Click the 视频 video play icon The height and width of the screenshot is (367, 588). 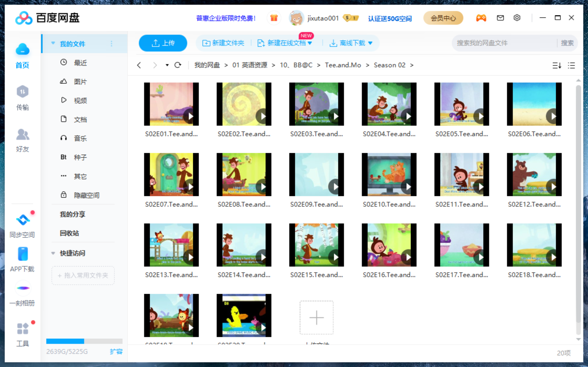63,100
